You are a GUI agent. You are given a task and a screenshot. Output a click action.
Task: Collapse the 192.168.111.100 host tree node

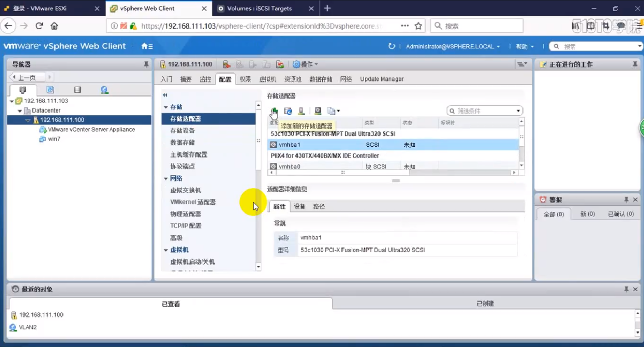coord(28,120)
